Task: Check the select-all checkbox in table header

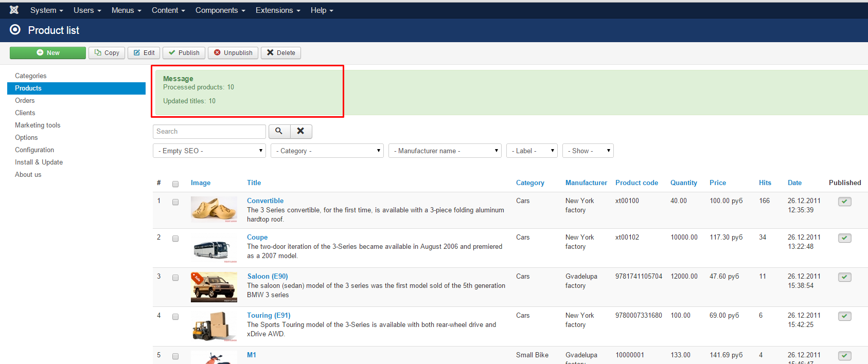Action: coord(175,184)
